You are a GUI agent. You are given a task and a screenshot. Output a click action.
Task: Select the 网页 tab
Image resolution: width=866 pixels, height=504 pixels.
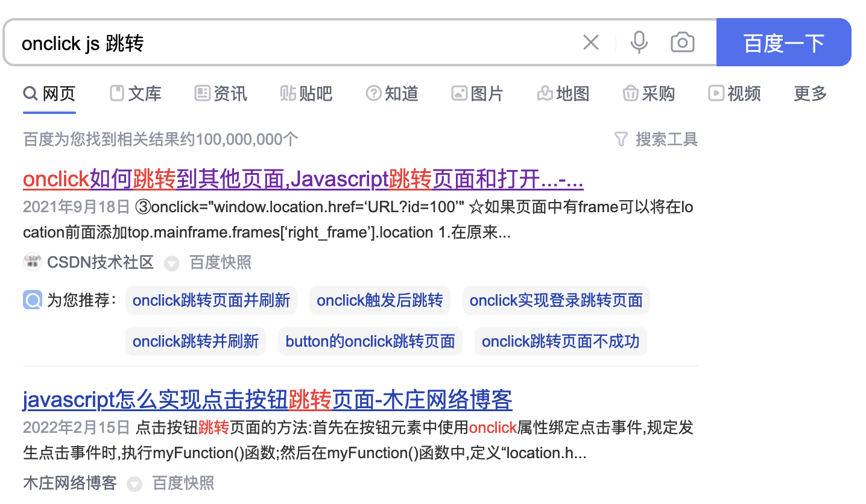tap(49, 93)
